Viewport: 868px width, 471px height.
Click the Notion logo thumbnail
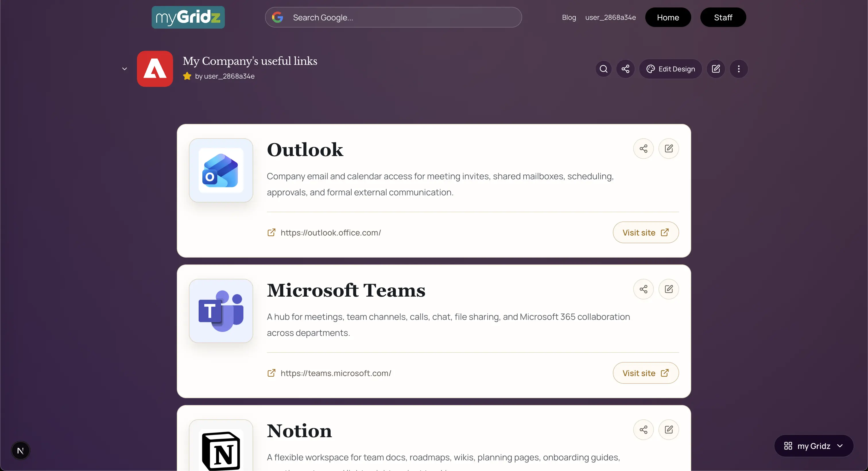(221, 445)
